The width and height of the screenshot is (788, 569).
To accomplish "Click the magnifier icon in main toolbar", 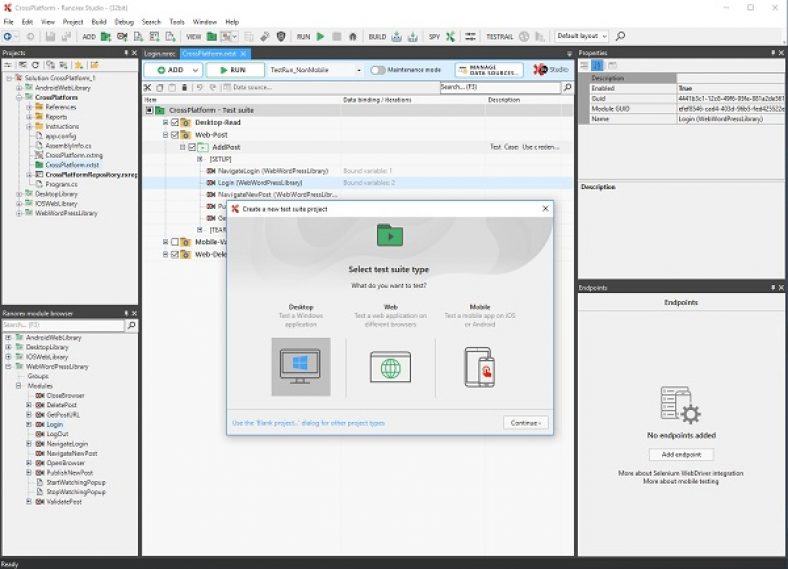I will [x=621, y=36].
